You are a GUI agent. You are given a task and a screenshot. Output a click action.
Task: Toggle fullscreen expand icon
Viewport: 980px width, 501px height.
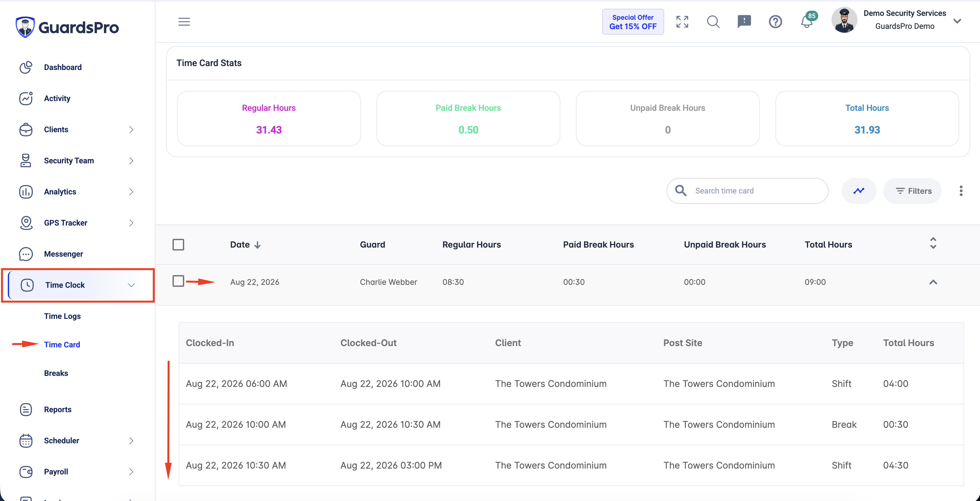682,22
